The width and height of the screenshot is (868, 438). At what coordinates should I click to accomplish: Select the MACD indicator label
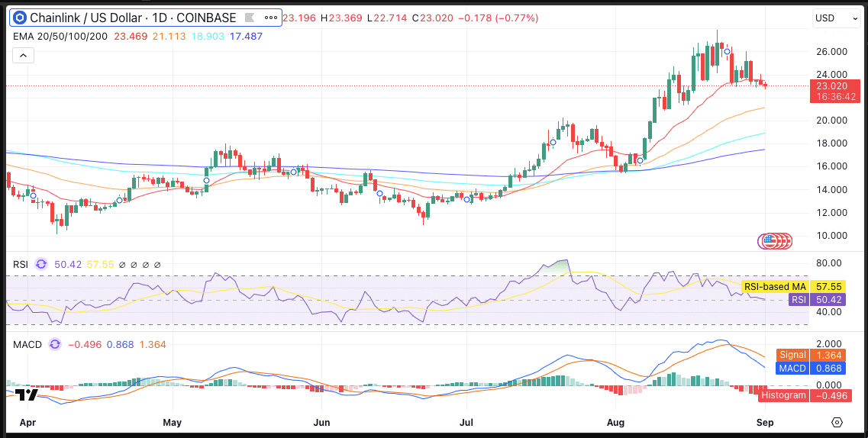[27, 345]
